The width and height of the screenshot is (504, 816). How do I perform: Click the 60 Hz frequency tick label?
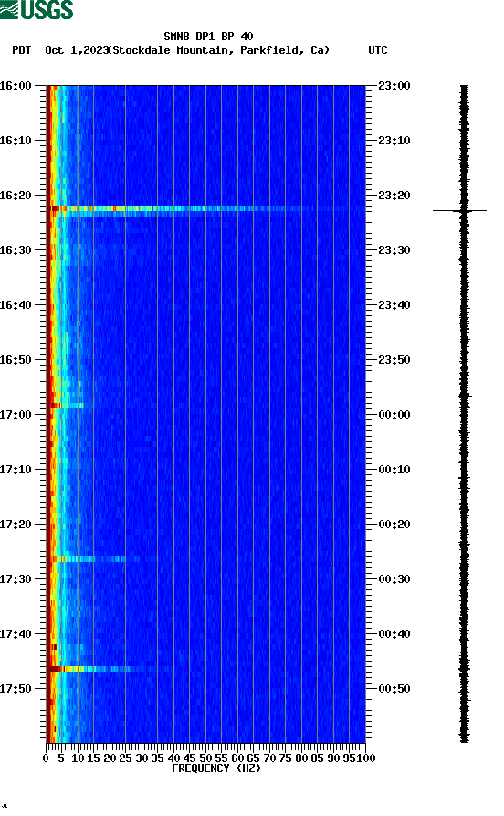(237, 758)
